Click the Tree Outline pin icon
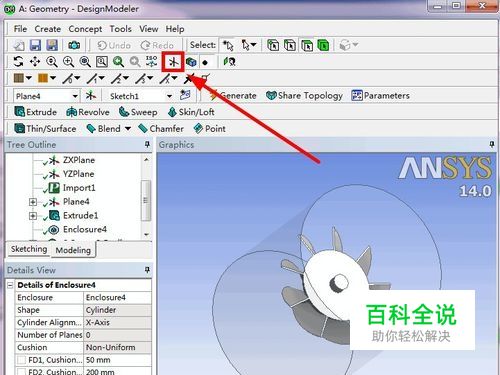This screenshot has width=500, height=375. pos(147,144)
